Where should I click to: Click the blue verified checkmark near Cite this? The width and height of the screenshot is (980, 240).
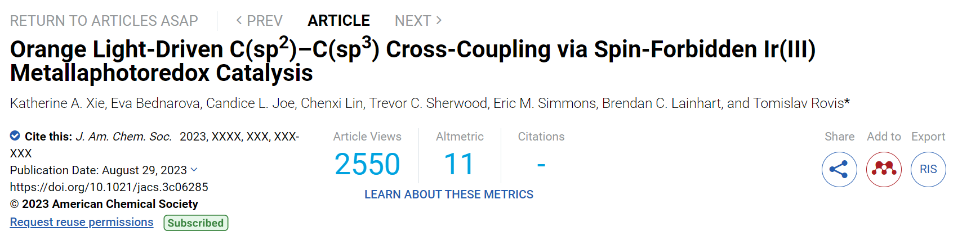pyautogui.click(x=15, y=135)
